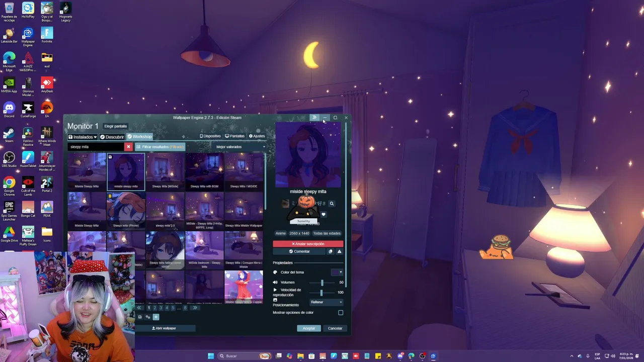
Task: Click the Windows Start button
Action: pos(211,356)
